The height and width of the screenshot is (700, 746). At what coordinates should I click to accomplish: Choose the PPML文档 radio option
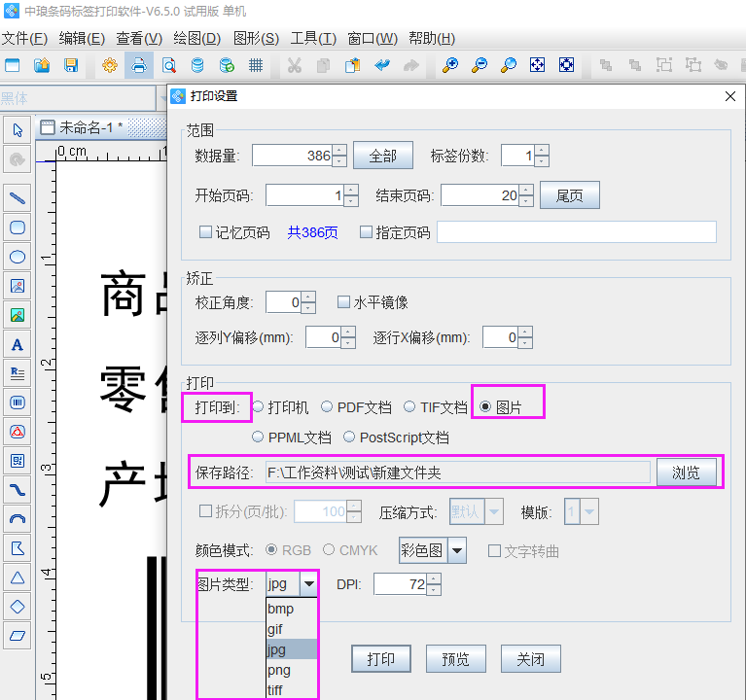(x=258, y=437)
